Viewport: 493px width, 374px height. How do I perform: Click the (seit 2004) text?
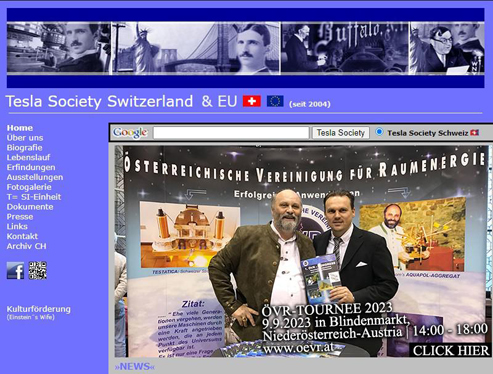point(310,104)
